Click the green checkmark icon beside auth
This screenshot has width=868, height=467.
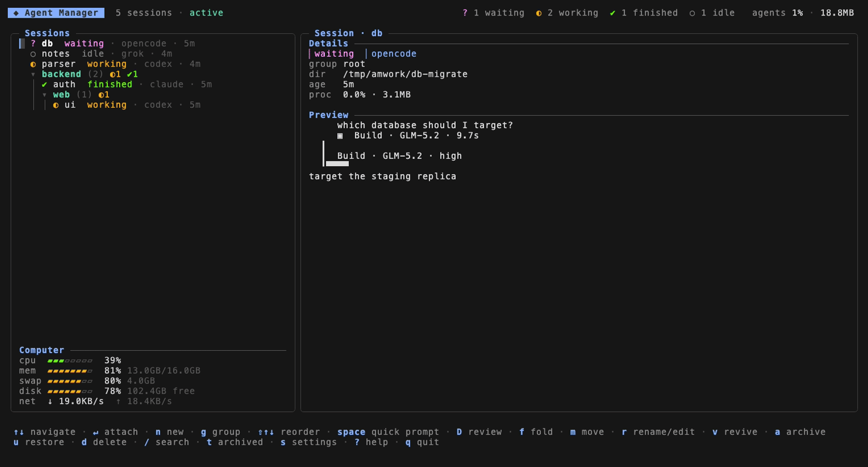pyautogui.click(x=45, y=85)
